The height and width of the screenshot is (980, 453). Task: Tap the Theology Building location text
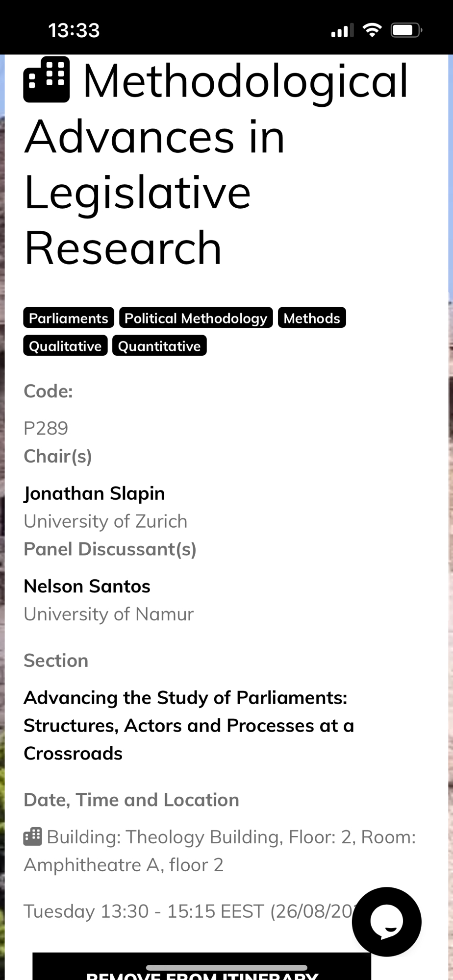[221, 851]
